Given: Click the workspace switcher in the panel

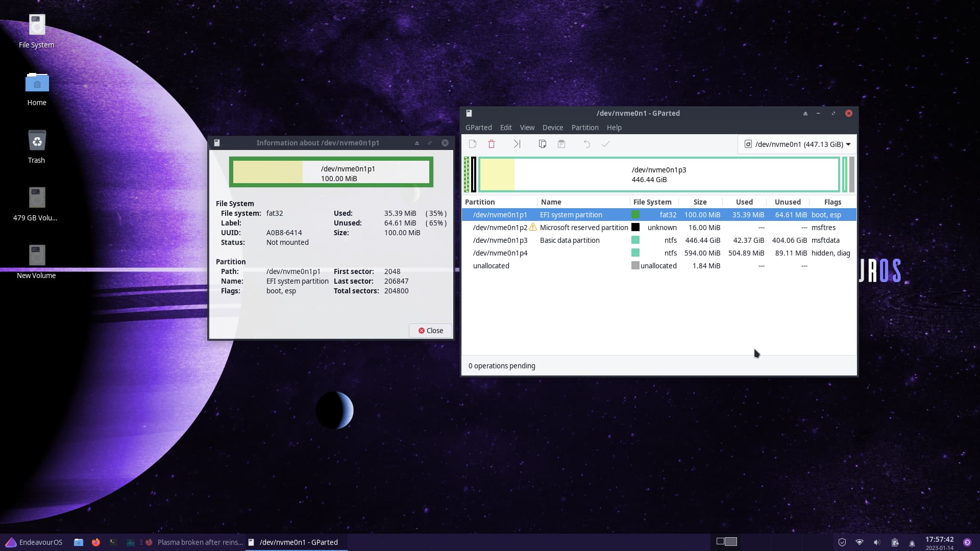Looking at the screenshot, I should click(x=727, y=541).
